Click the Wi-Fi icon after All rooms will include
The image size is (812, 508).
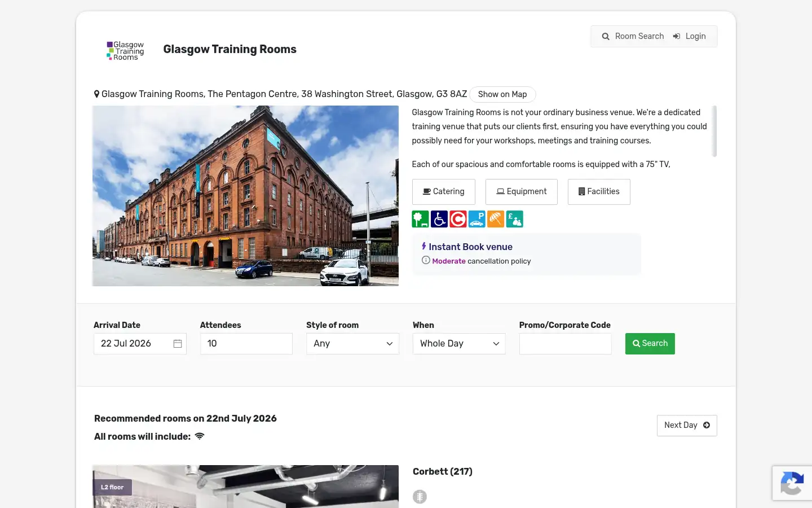click(200, 436)
